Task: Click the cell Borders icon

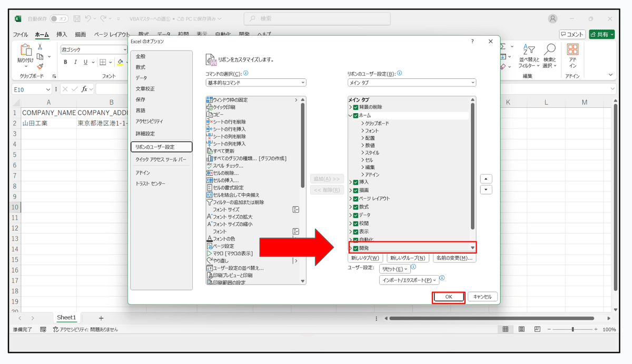Action: click(103, 62)
